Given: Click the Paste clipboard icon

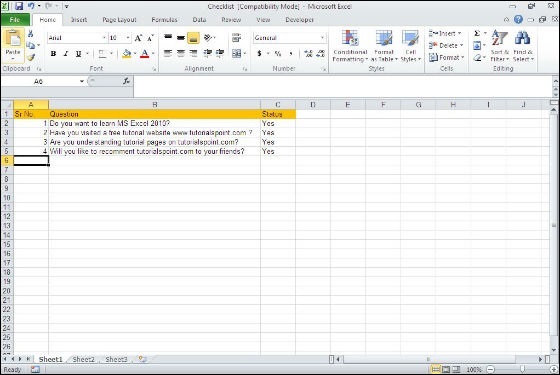Looking at the screenshot, I should point(13,39).
